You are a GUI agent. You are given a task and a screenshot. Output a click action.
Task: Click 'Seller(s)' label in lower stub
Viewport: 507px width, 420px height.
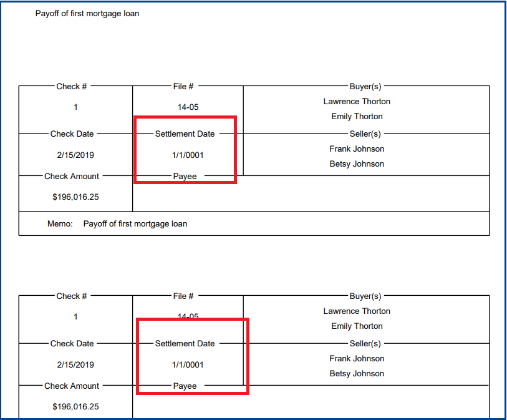[365, 344]
